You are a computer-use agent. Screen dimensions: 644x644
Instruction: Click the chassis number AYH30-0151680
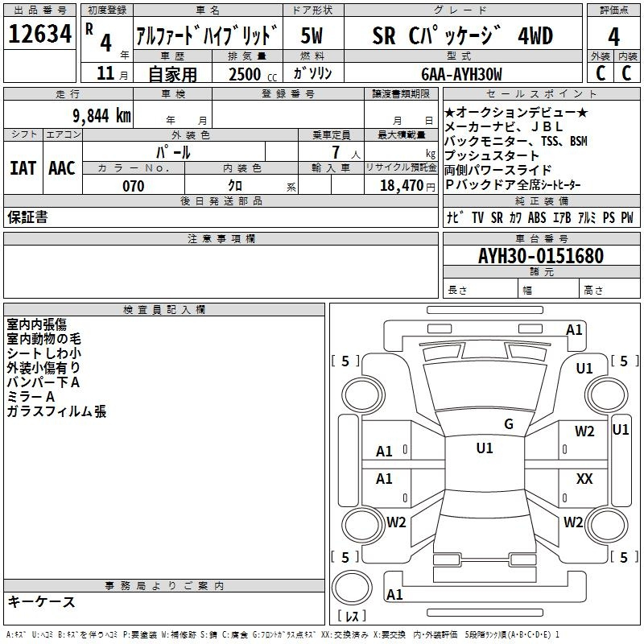coord(540,256)
